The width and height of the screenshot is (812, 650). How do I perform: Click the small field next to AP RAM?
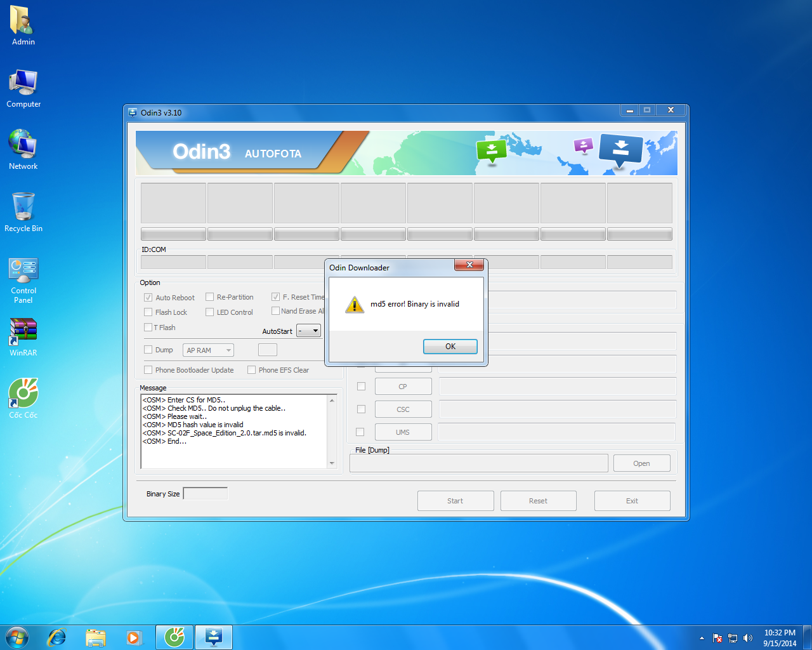[268, 350]
